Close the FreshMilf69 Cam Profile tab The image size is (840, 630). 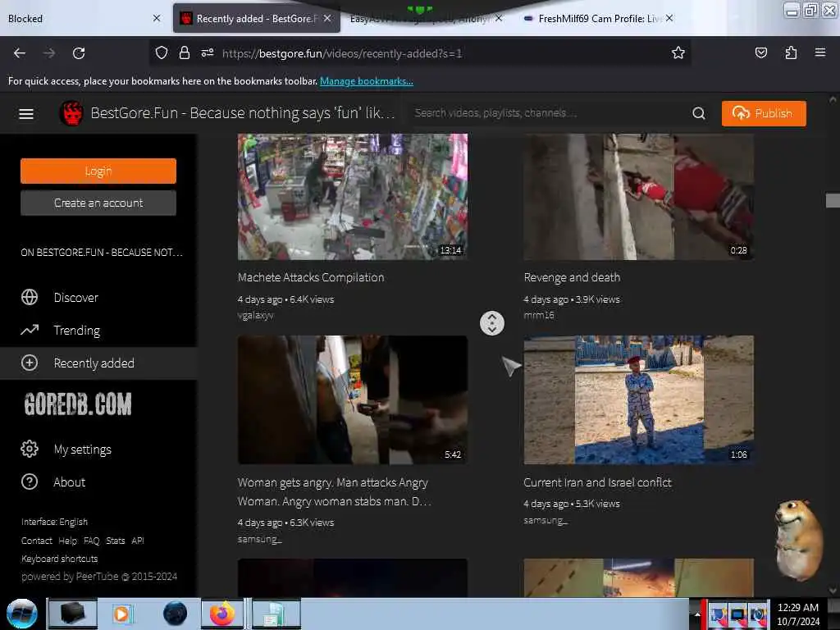669,18
